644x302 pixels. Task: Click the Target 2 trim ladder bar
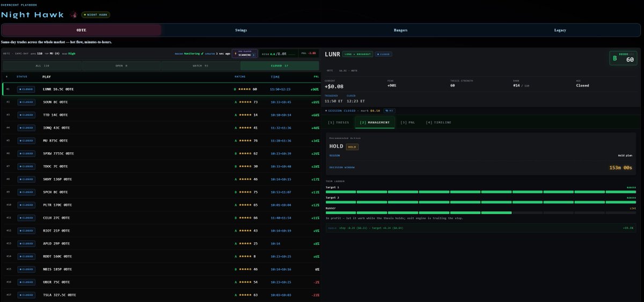tap(481, 202)
